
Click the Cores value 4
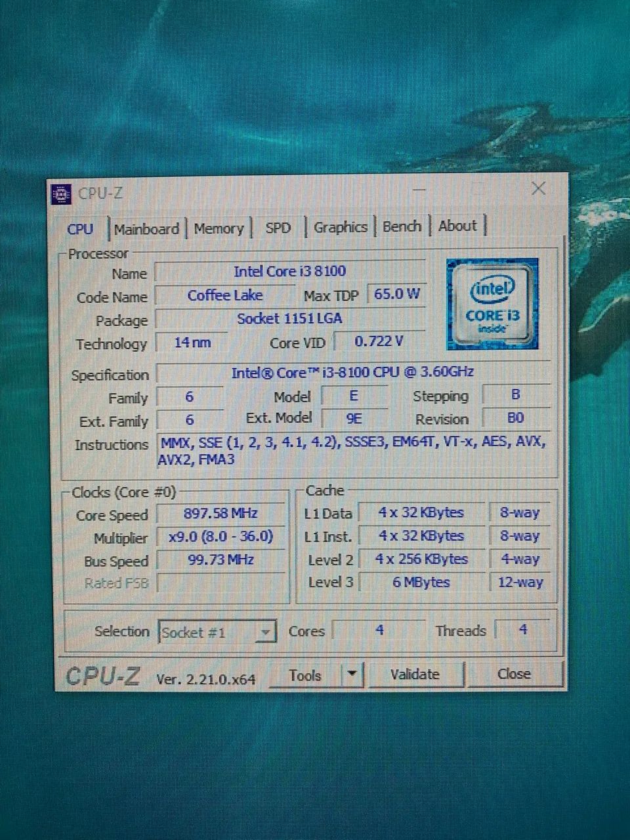click(x=379, y=630)
